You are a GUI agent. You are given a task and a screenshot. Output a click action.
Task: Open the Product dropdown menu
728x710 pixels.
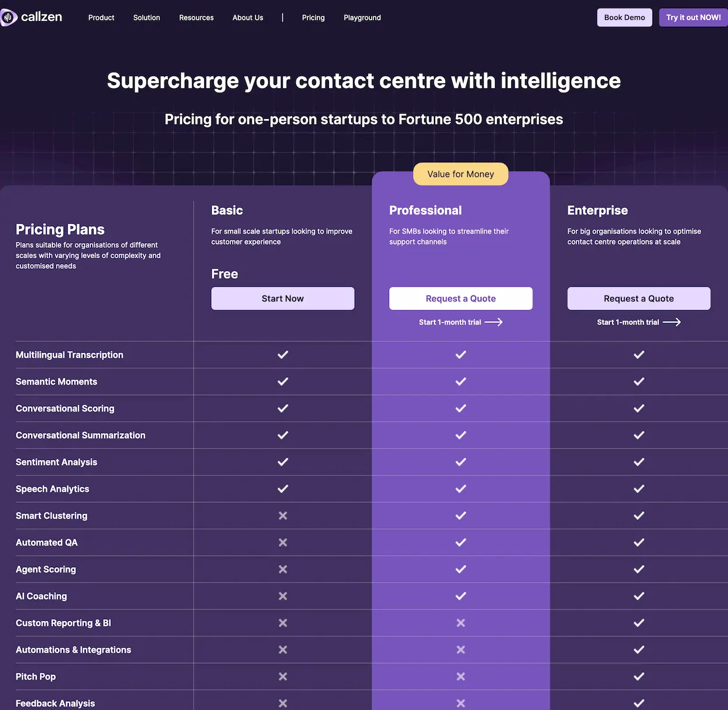point(101,17)
